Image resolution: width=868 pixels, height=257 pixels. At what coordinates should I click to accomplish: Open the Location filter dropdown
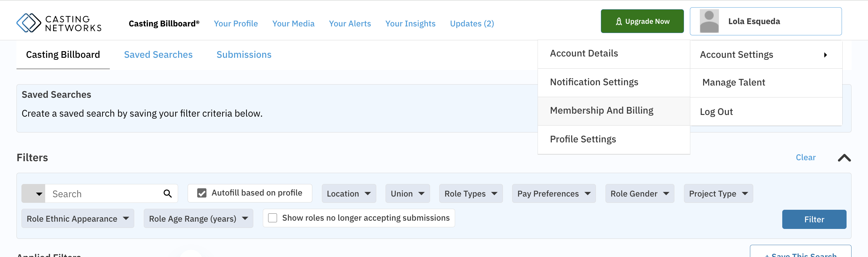click(x=349, y=194)
